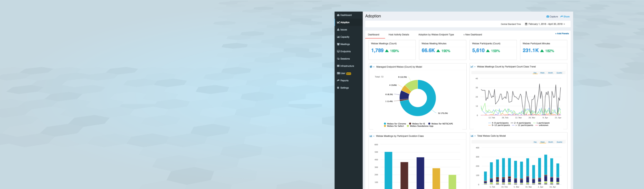Screen dimensions: 644x189
Task: Toggle the > 12 participants legend series
Action: (x=523, y=125)
